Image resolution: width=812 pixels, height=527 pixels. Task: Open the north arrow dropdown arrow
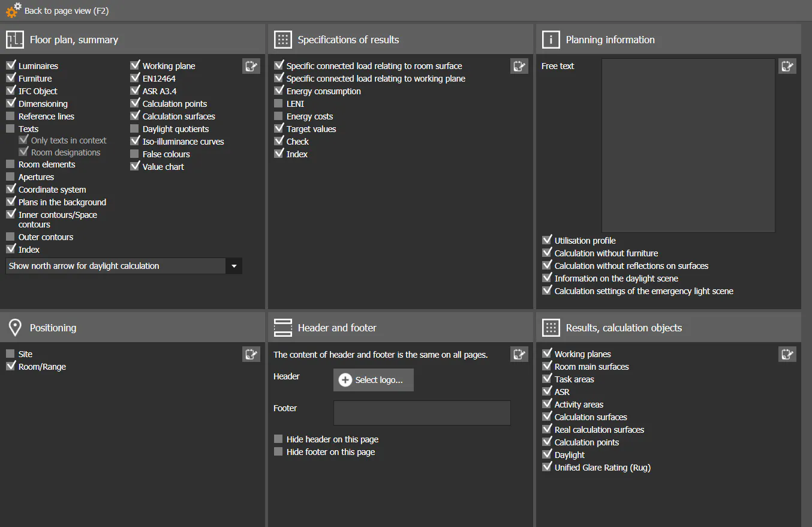(234, 266)
